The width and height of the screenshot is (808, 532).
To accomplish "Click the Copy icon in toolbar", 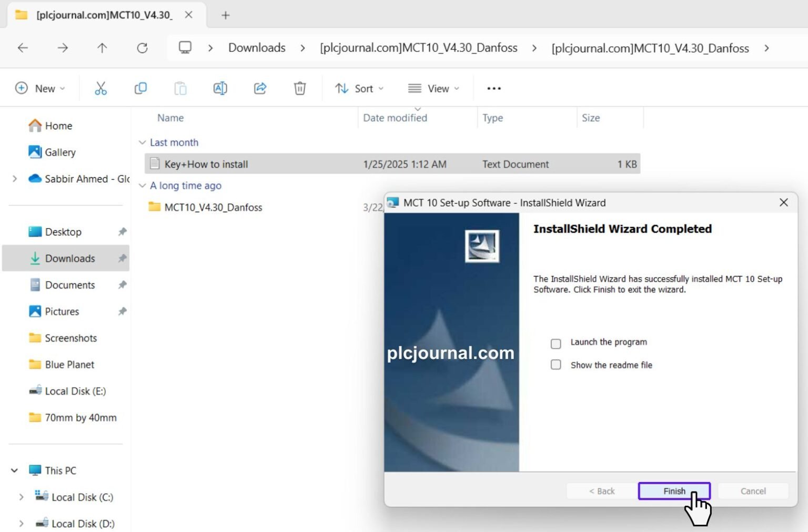I will pyautogui.click(x=140, y=88).
